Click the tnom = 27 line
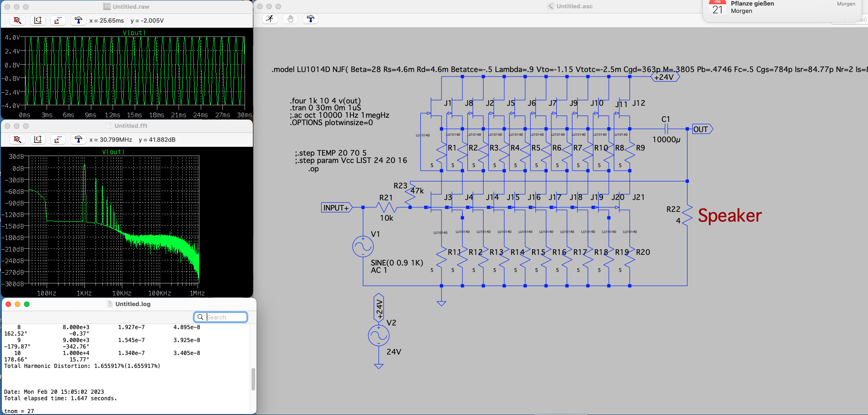Screen dimensions: 868x415 point(19,411)
